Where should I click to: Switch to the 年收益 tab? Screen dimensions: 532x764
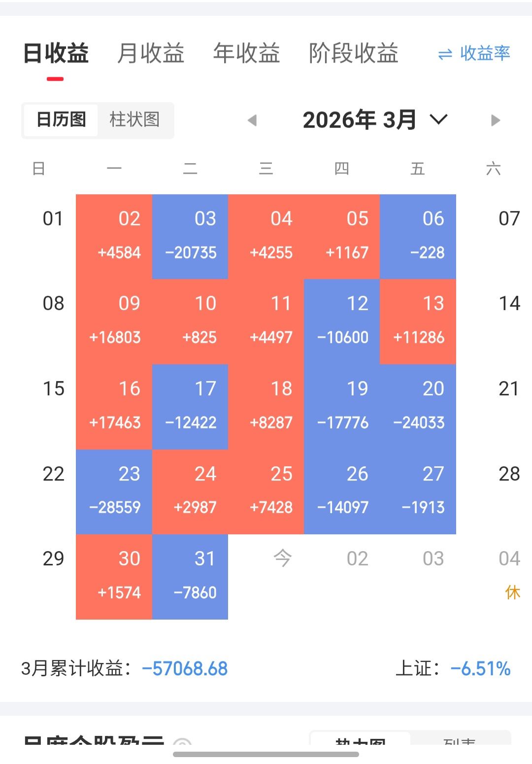[x=246, y=53]
